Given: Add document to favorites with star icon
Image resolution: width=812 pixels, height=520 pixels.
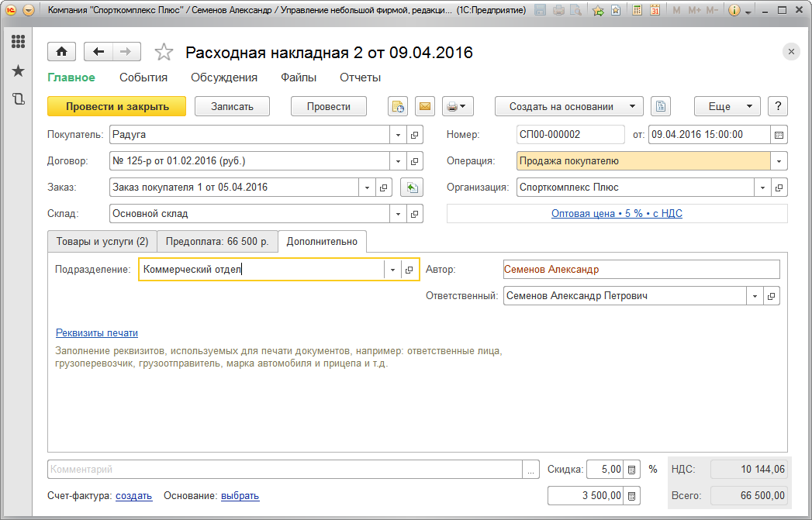Looking at the screenshot, I should 164,52.
